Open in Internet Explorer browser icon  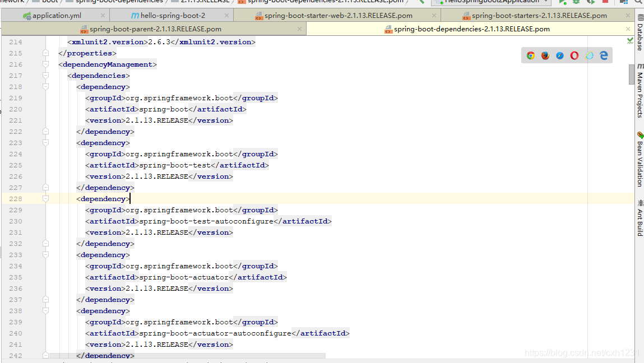[x=590, y=55]
